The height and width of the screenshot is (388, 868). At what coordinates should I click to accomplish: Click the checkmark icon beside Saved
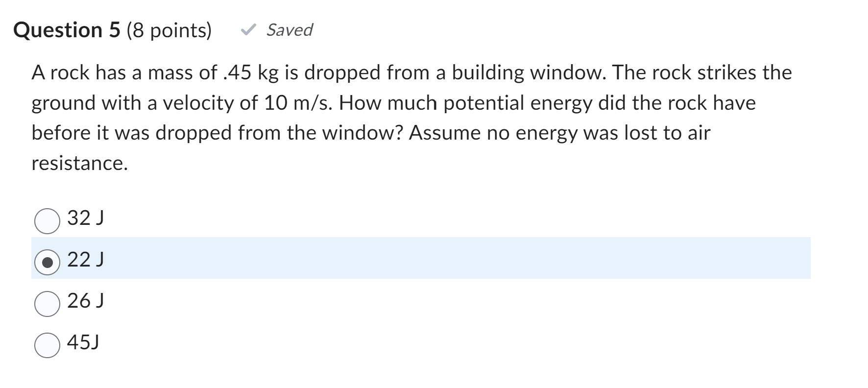tap(248, 30)
